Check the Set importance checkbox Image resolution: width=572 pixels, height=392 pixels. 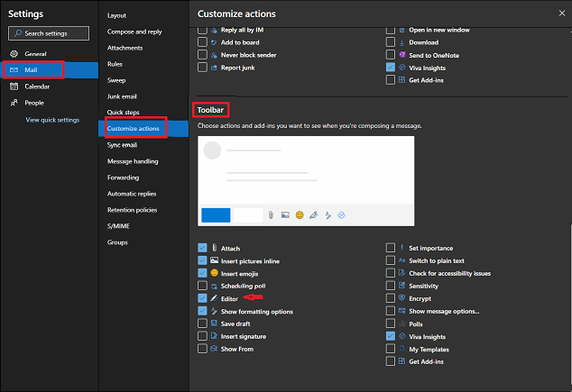click(391, 248)
